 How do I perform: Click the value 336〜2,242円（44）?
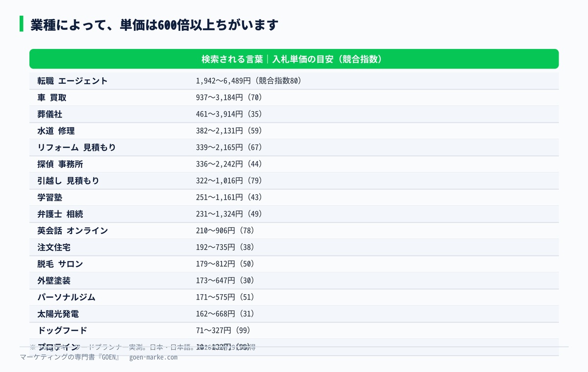229,164
